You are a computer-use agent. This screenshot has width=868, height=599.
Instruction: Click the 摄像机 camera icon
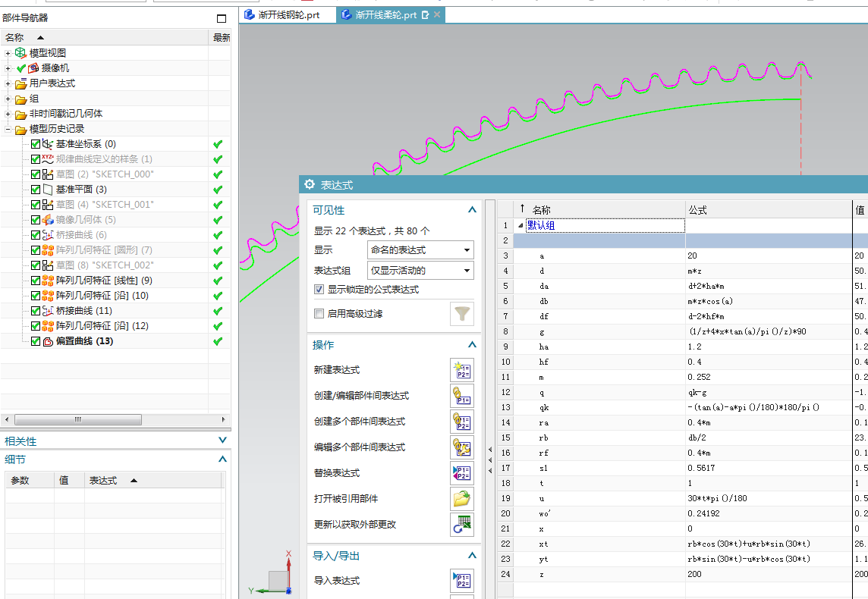coord(33,68)
